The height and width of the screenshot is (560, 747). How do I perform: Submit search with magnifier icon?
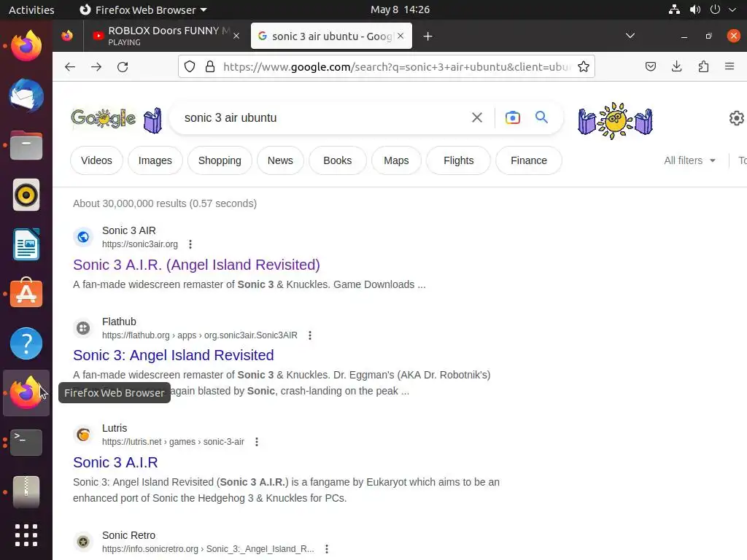coord(542,117)
